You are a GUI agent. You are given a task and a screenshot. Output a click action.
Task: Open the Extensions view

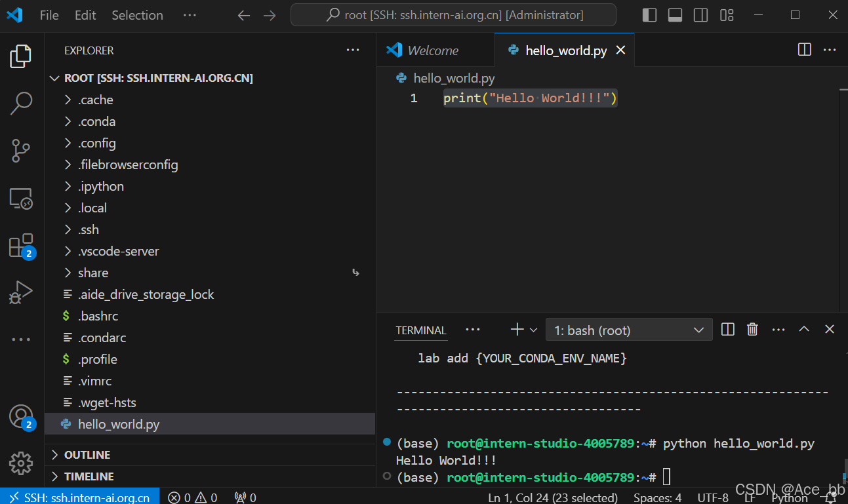21,246
